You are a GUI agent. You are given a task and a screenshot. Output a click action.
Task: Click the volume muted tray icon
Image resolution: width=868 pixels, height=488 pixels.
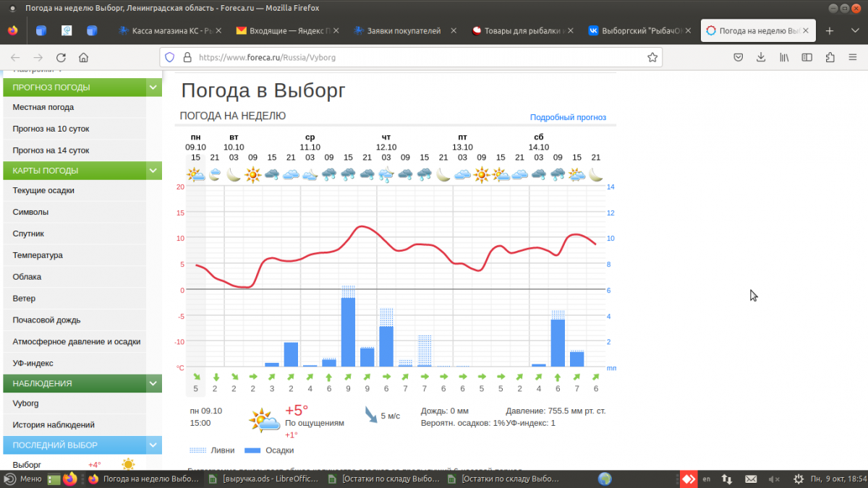coord(774,479)
